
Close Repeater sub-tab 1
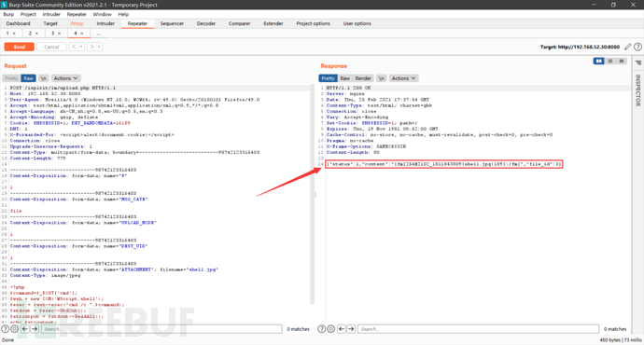(x=14, y=34)
